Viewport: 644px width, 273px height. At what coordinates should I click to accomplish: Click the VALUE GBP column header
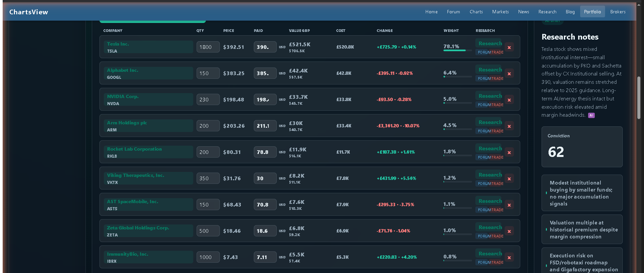pos(299,31)
